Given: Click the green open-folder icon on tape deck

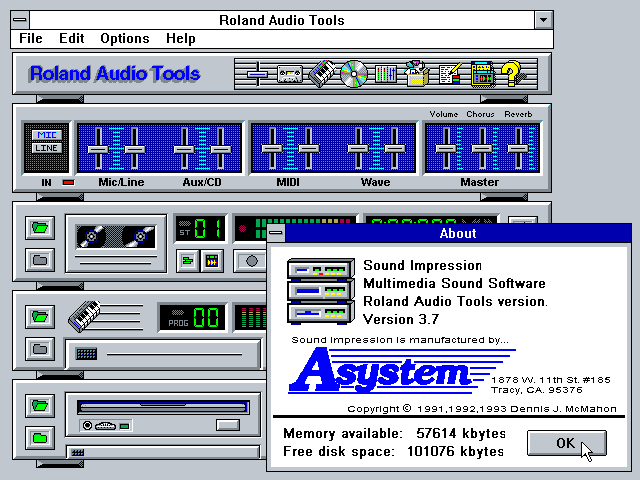Looking at the screenshot, I should coord(40,228).
